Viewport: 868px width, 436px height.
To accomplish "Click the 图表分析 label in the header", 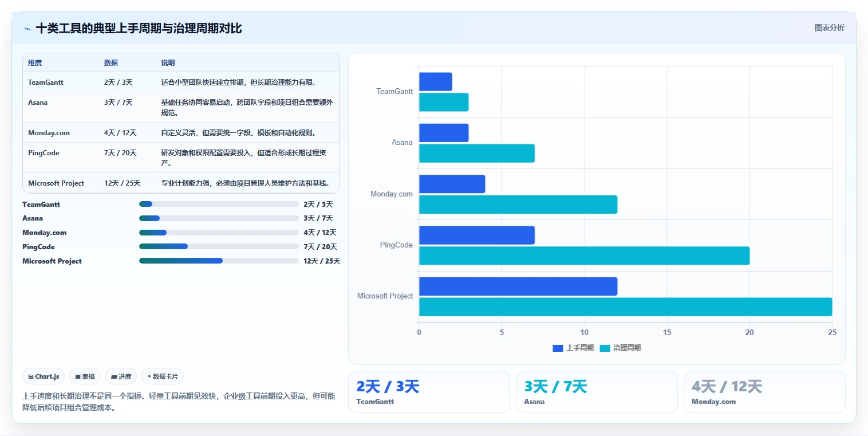I will (829, 28).
